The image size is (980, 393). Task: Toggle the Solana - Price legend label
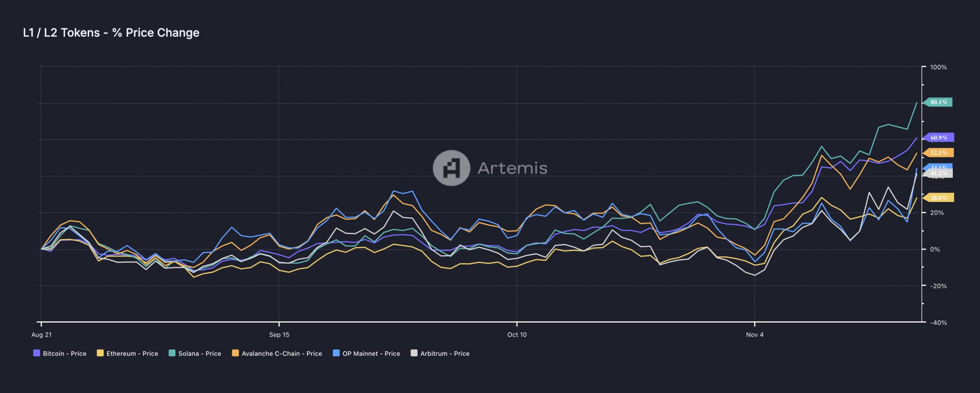pos(199,354)
